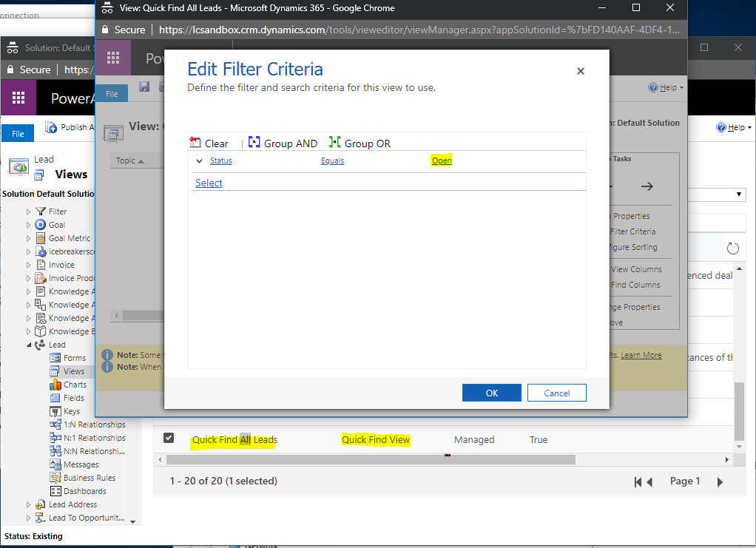Click the refresh icon in the Solution window
The image size is (756, 548).
pos(733,248)
